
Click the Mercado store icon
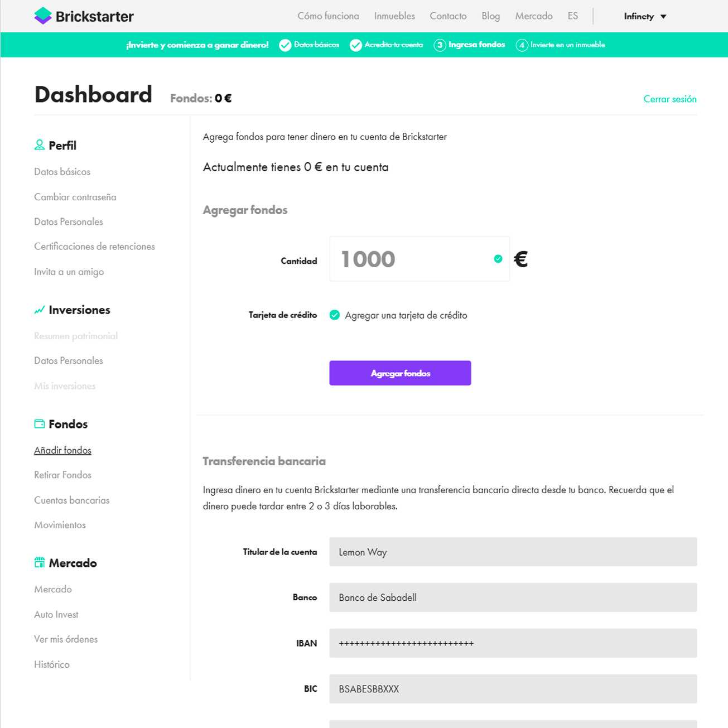click(x=39, y=563)
